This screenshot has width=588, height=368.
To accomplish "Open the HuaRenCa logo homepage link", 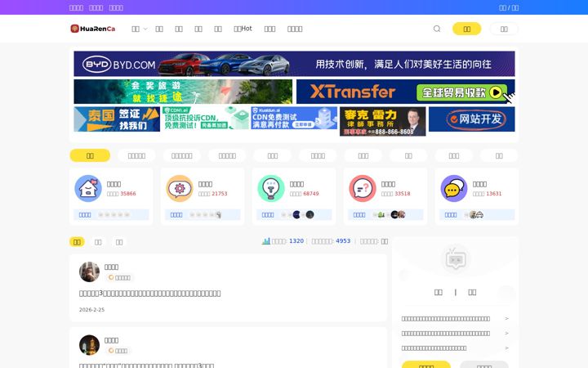I will [x=92, y=29].
